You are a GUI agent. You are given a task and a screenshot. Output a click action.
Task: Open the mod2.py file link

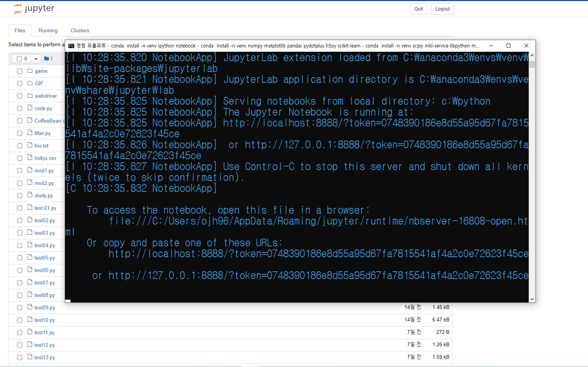pyautogui.click(x=44, y=183)
